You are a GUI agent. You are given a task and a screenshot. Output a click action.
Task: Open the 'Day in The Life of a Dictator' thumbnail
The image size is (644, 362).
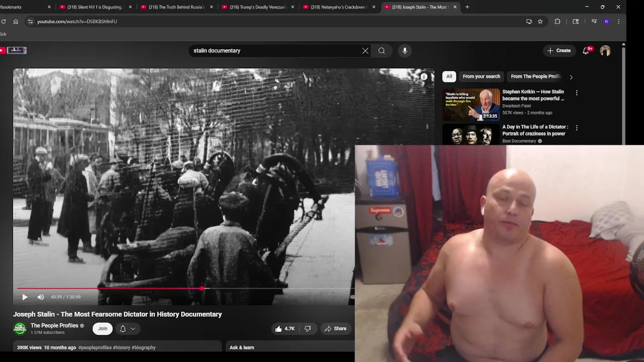click(x=471, y=134)
